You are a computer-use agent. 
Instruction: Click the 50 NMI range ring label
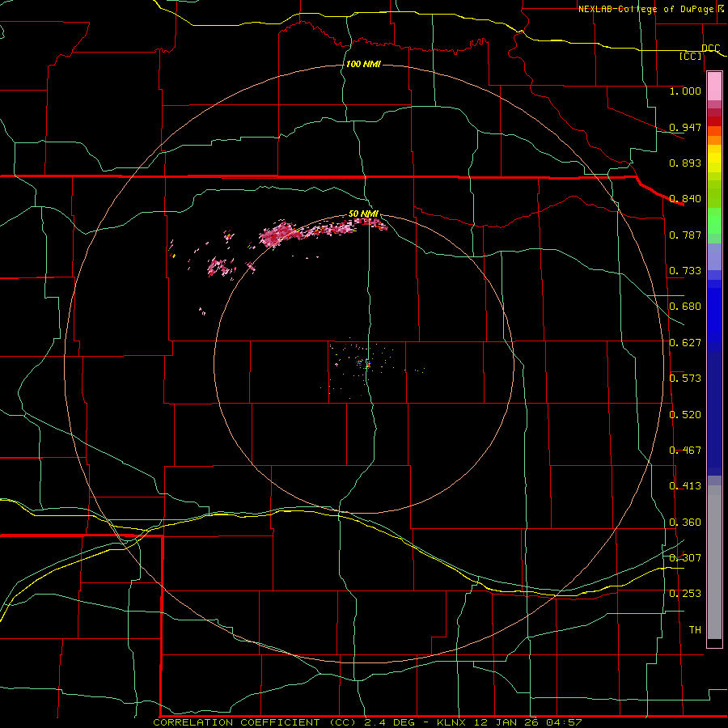pyautogui.click(x=363, y=214)
